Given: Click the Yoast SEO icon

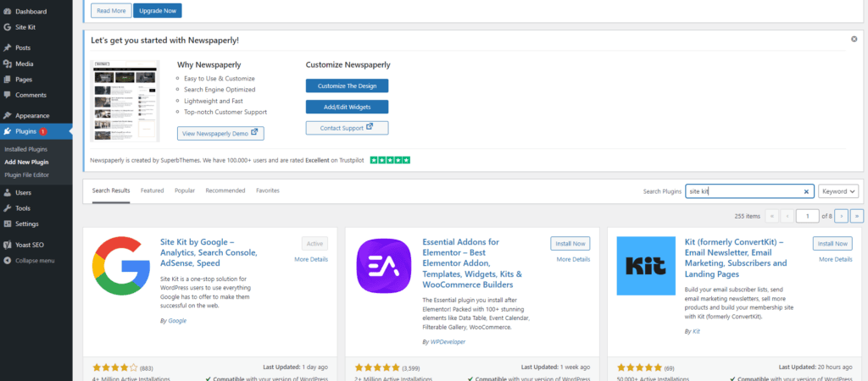Looking at the screenshot, I should [x=7, y=245].
